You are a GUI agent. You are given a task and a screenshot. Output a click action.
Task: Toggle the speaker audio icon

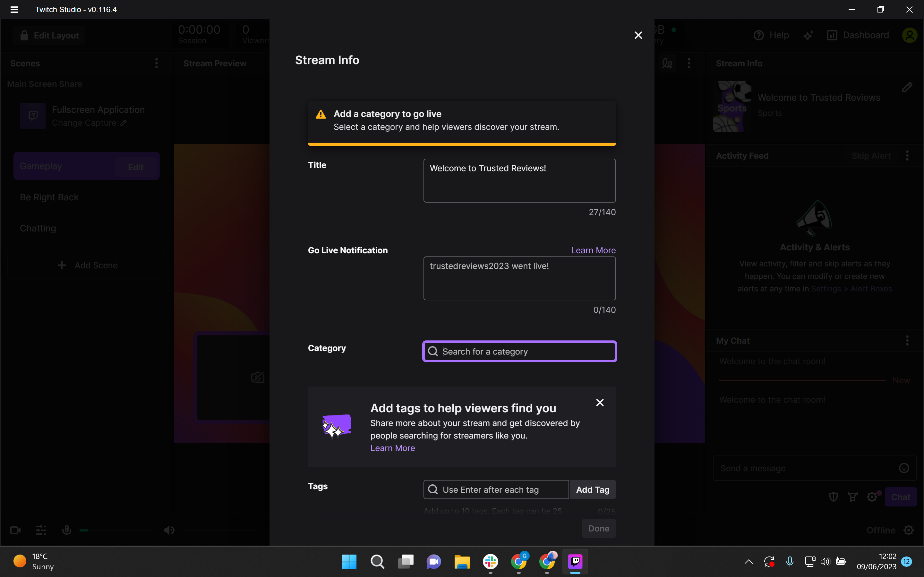tap(169, 530)
